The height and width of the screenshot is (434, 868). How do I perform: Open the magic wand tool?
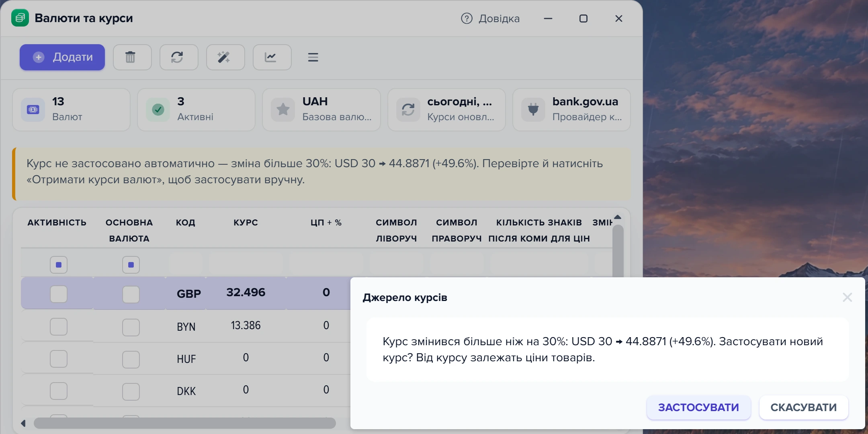[x=225, y=57]
